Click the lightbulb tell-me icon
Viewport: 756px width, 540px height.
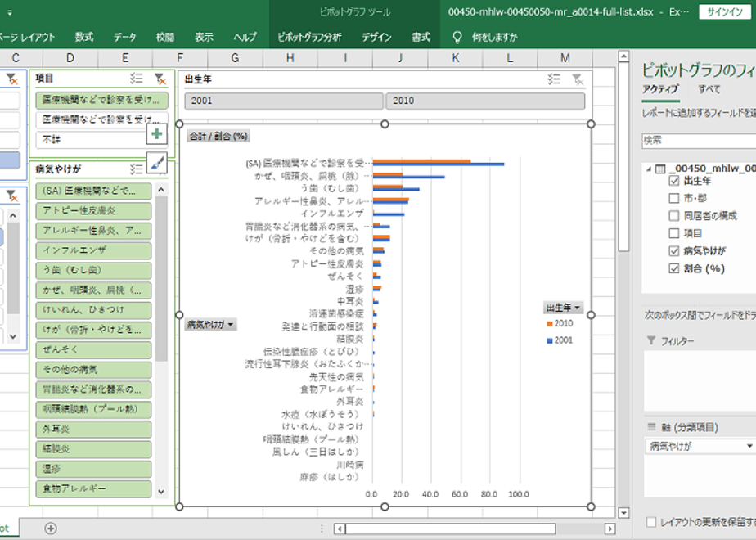457,37
